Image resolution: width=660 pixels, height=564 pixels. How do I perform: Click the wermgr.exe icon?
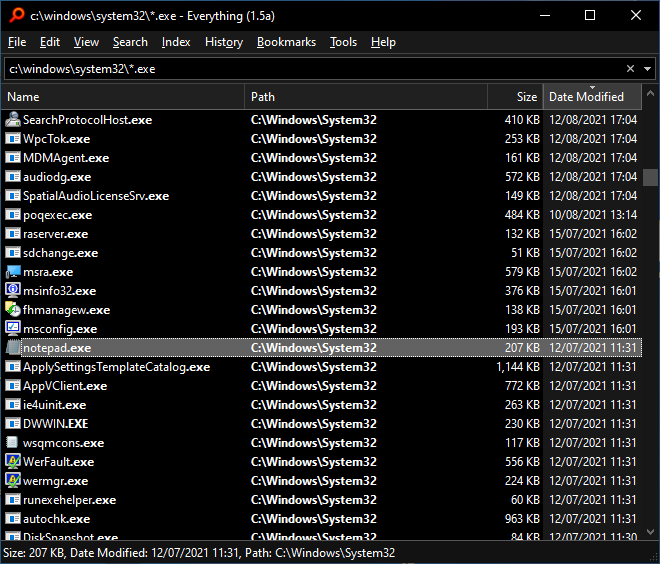pyautogui.click(x=13, y=481)
